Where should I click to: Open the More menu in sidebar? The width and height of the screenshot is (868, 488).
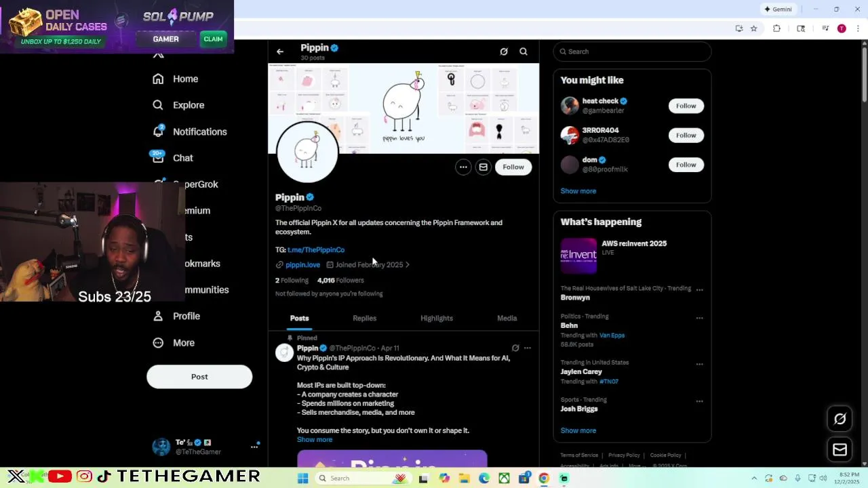[174, 343]
